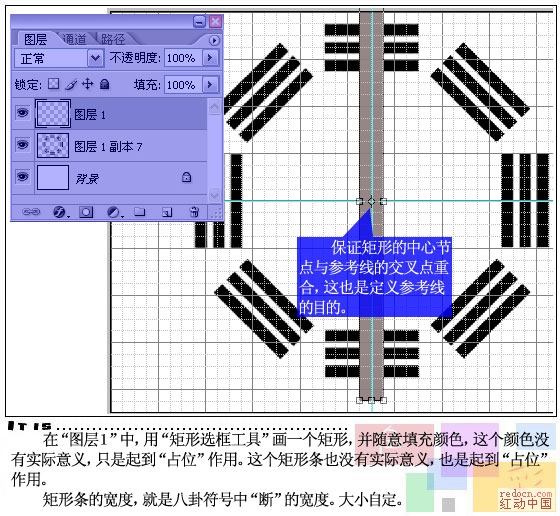Click the right middle transform handle

[383, 201]
